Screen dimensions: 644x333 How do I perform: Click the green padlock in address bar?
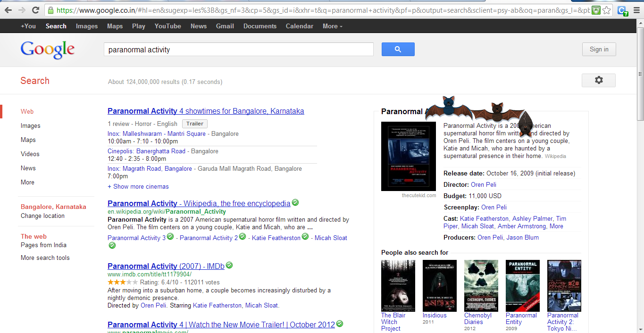click(x=51, y=10)
